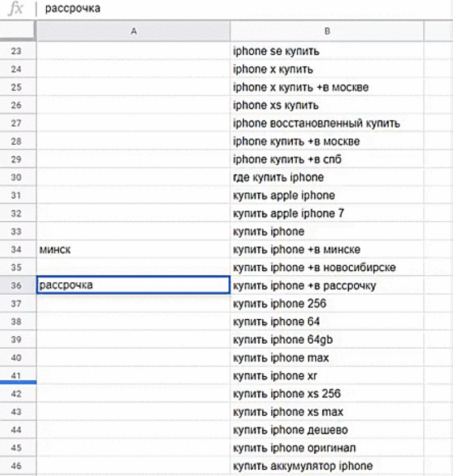Select row 46 header

(x=18, y=466)
